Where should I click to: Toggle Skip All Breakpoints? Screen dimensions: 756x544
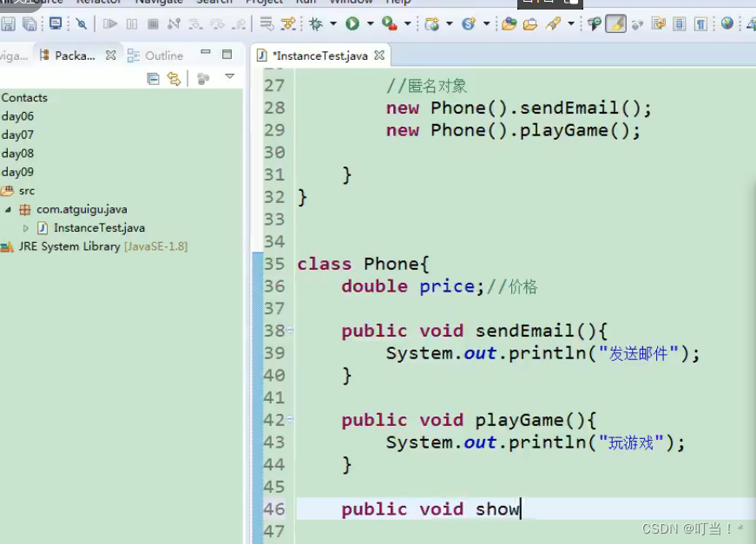[x=82, y=23]
